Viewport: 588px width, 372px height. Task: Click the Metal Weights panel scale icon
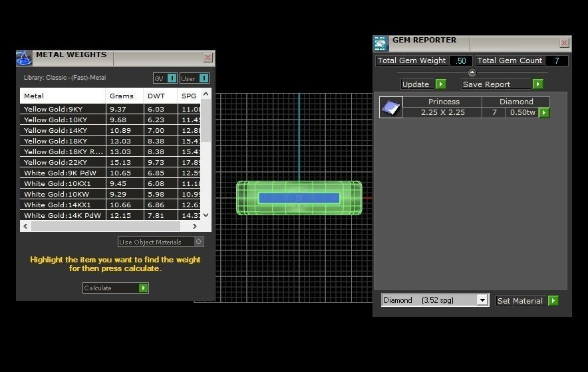pos(24,58)
